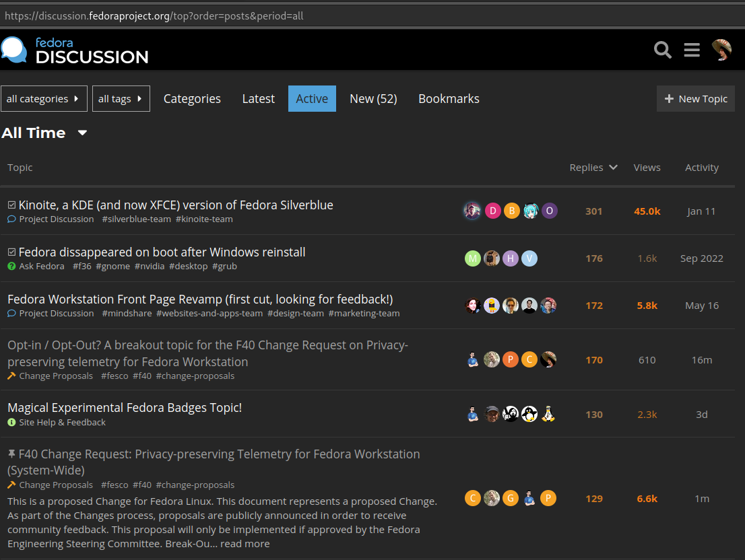Click the #design-team tag
The height and width of the screenshot is (560, 745).
tap(296, 313)
